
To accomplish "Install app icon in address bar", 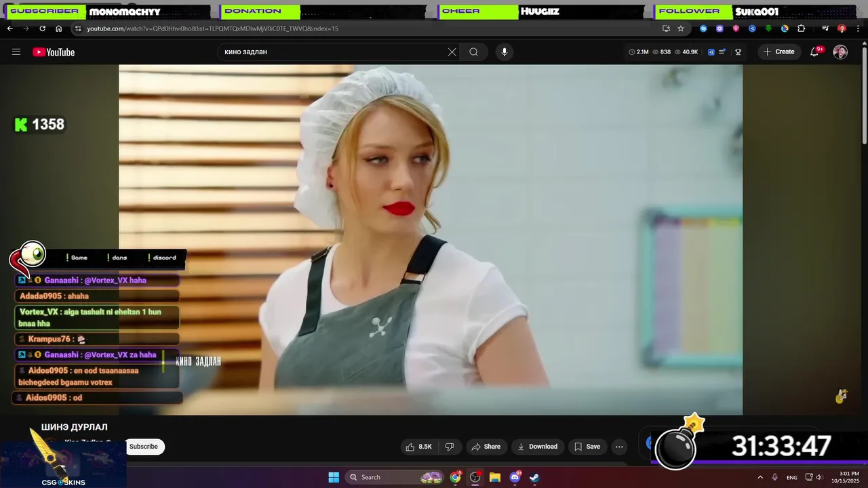I will (x=666, y=28).
